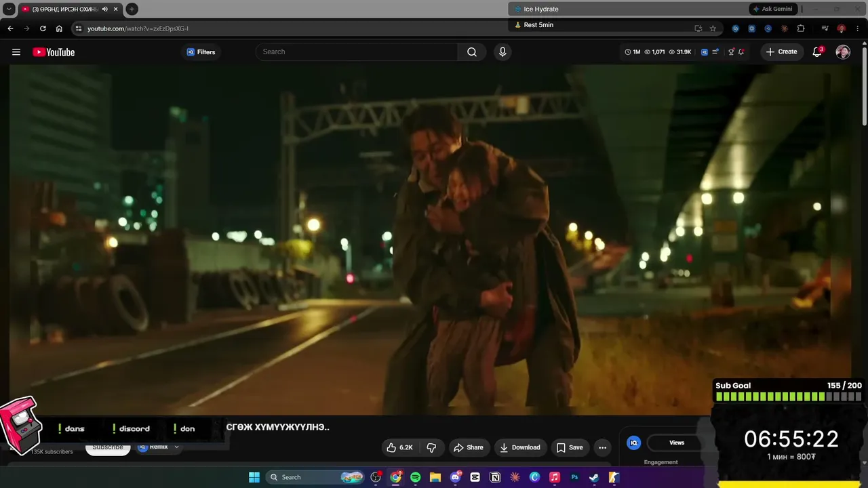Share the video

(469, 447)
